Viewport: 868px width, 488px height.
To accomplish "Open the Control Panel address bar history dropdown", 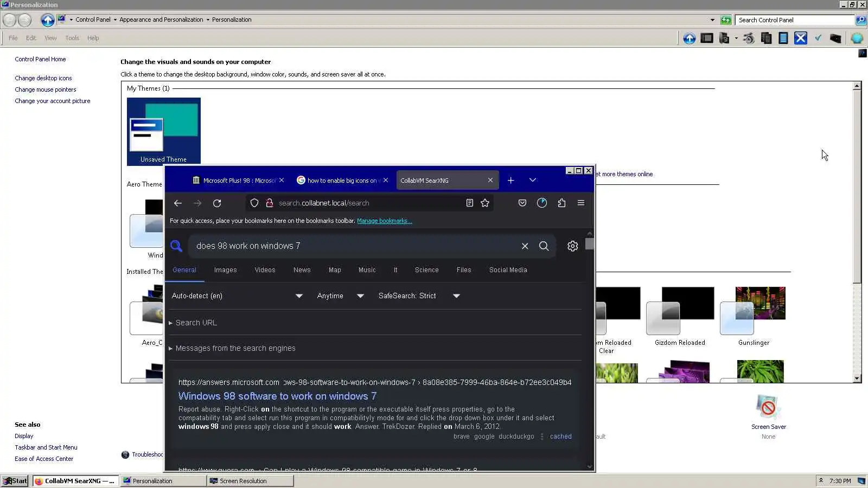I will click(712, 20).
